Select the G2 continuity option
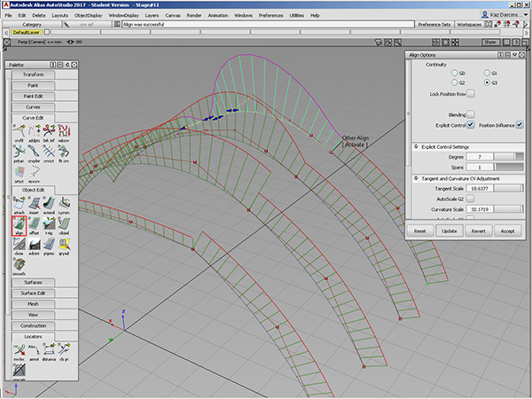 coord(455,82)
